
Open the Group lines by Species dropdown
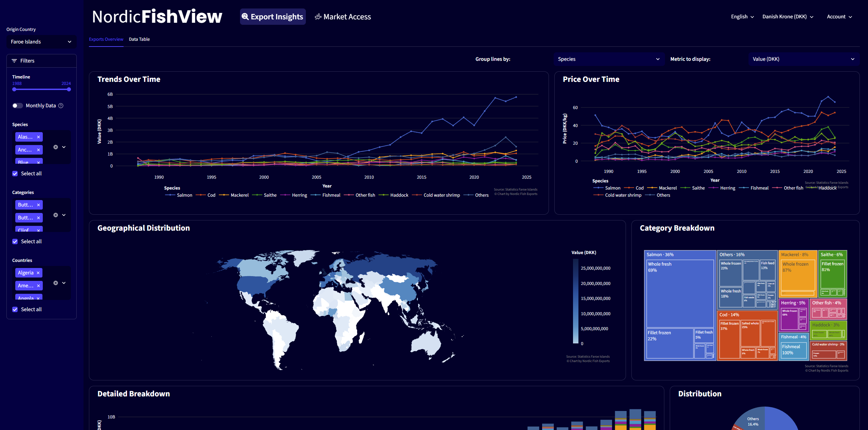(x=609, y=59)
